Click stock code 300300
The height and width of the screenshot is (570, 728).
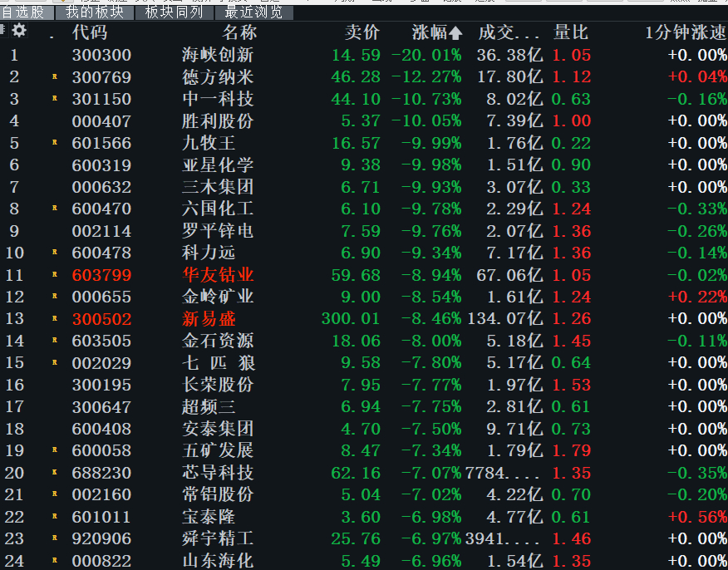pyautogui.click(x=101, y=55)
